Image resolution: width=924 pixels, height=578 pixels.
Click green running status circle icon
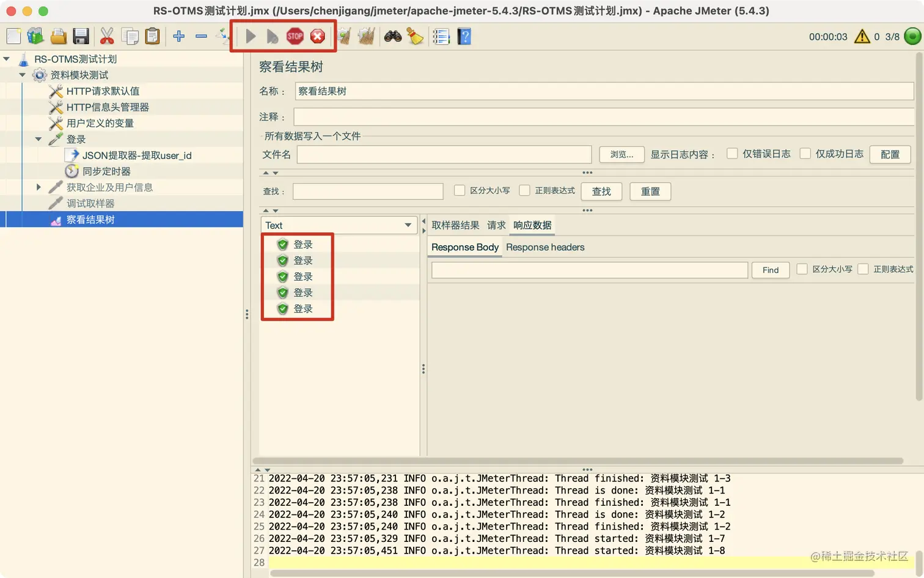(x=912, y=36)
